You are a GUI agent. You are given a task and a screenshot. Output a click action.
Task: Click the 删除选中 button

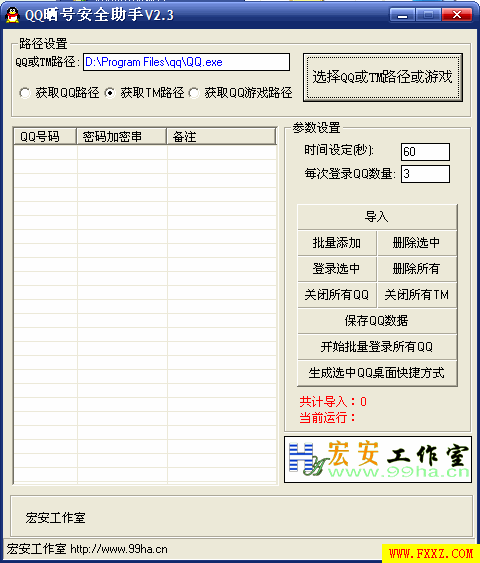click(x=417, y=243)
